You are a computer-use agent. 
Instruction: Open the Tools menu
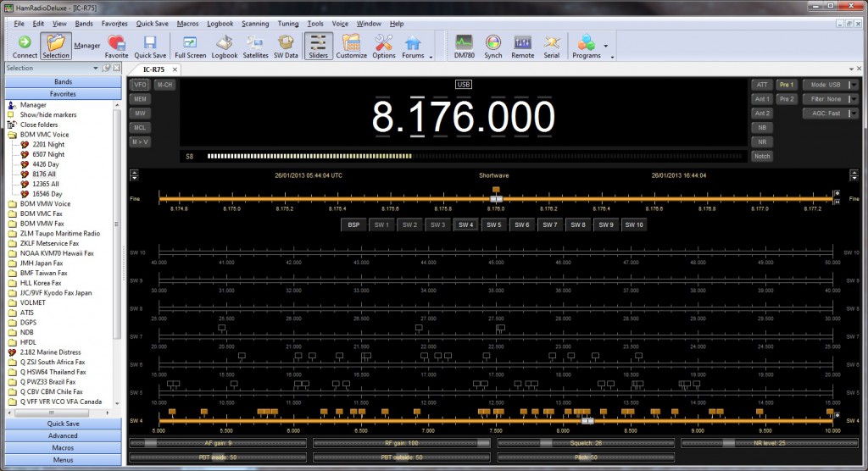[x=315, y=24]
